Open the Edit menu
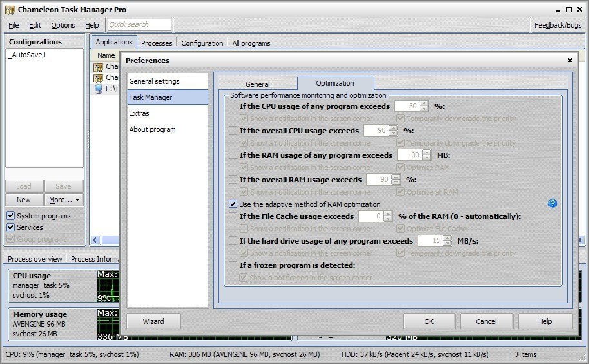Viewport: 589px width, 364px height. [x=35, y=25]
